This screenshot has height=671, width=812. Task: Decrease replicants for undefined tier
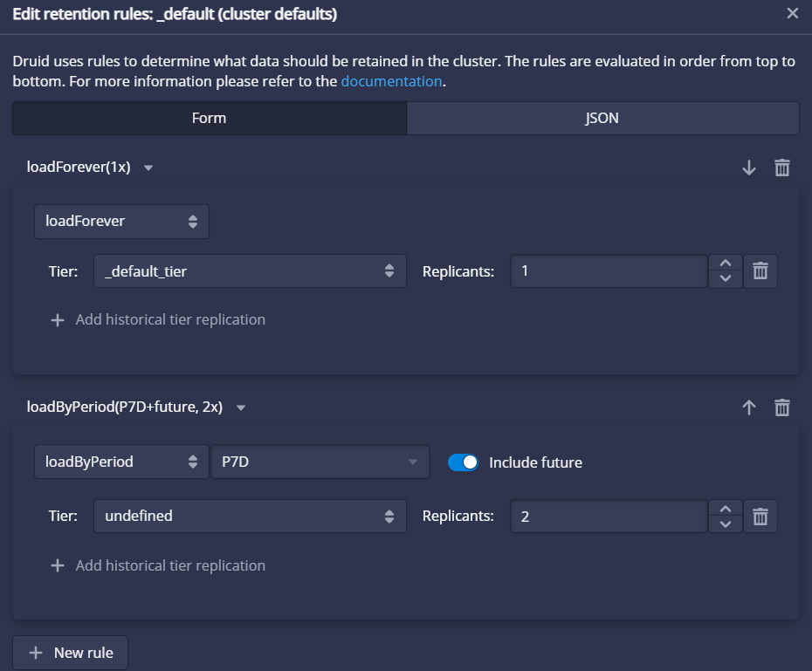[x=725, y=524]
